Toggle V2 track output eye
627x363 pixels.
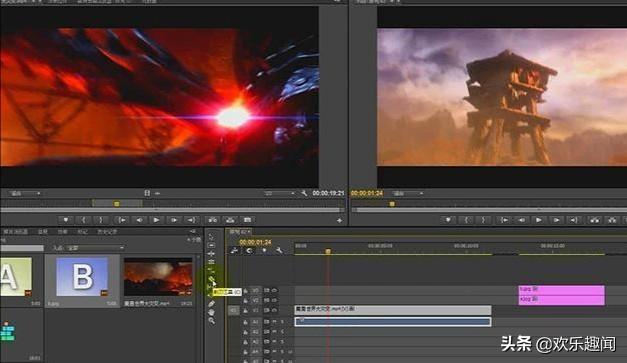(275, 300)
